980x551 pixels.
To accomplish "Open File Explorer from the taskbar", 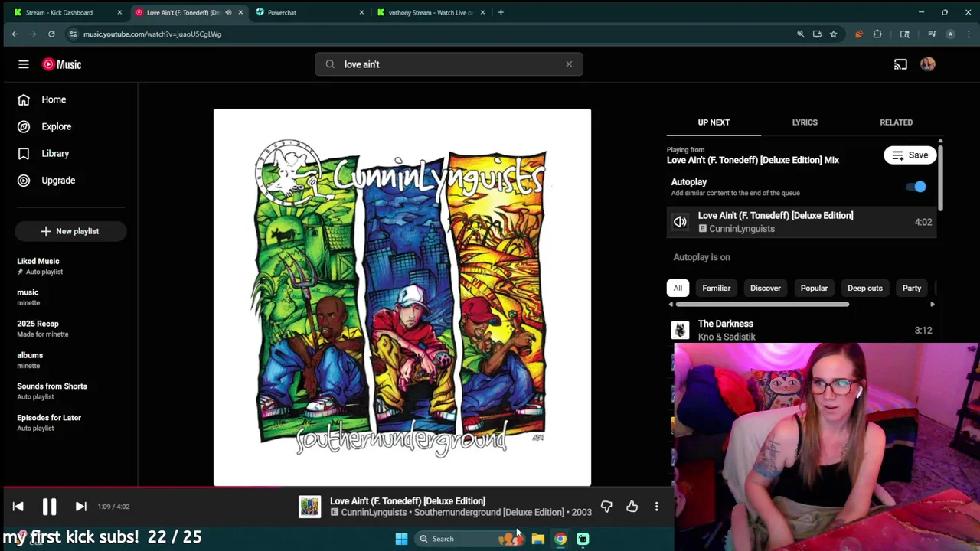I will (538, 539).
